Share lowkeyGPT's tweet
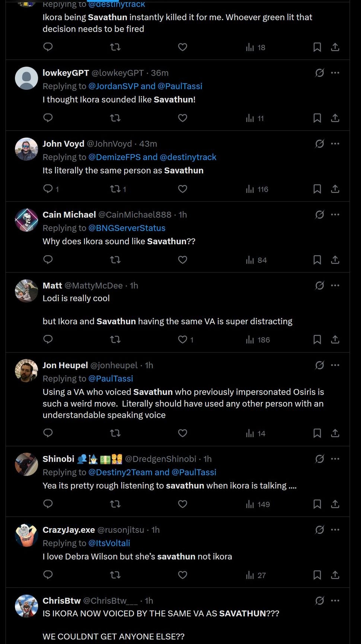 click(335, 118)
